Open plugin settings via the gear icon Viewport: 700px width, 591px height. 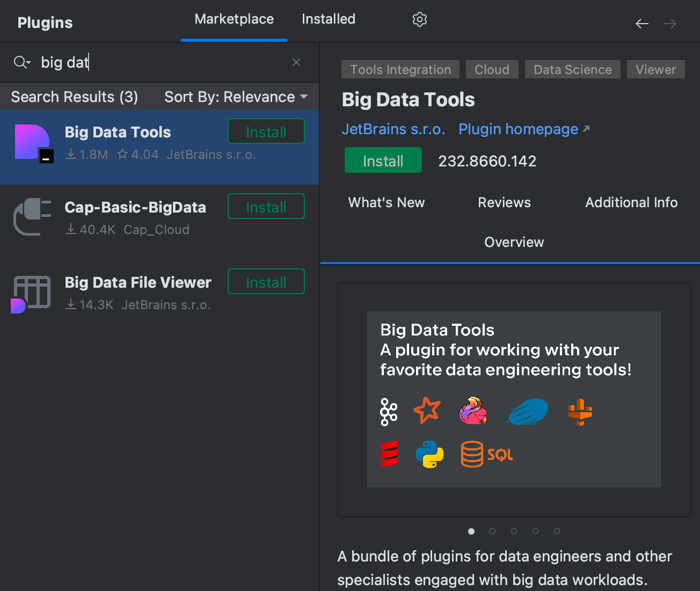point(419,19)
